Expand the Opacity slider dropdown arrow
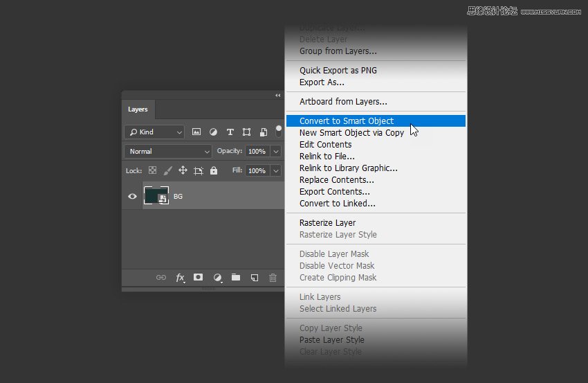This screenshot has width=588, height=383. 276,151
